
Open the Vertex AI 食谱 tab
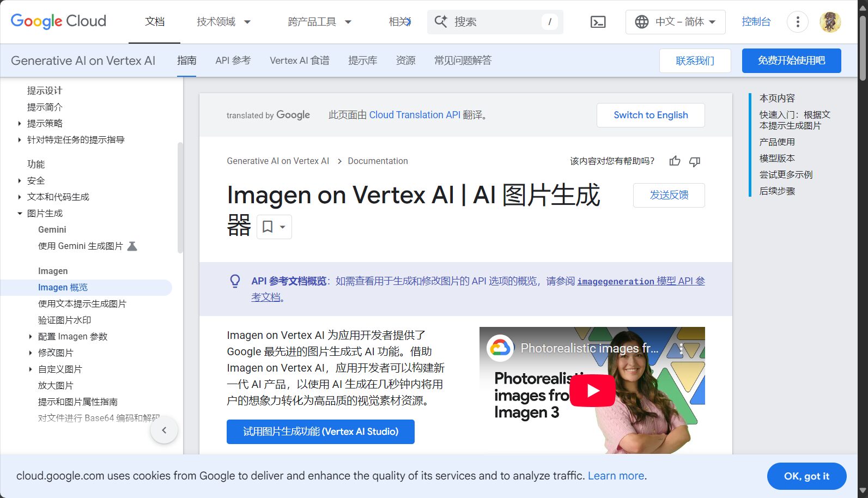[x=300, y=60]
